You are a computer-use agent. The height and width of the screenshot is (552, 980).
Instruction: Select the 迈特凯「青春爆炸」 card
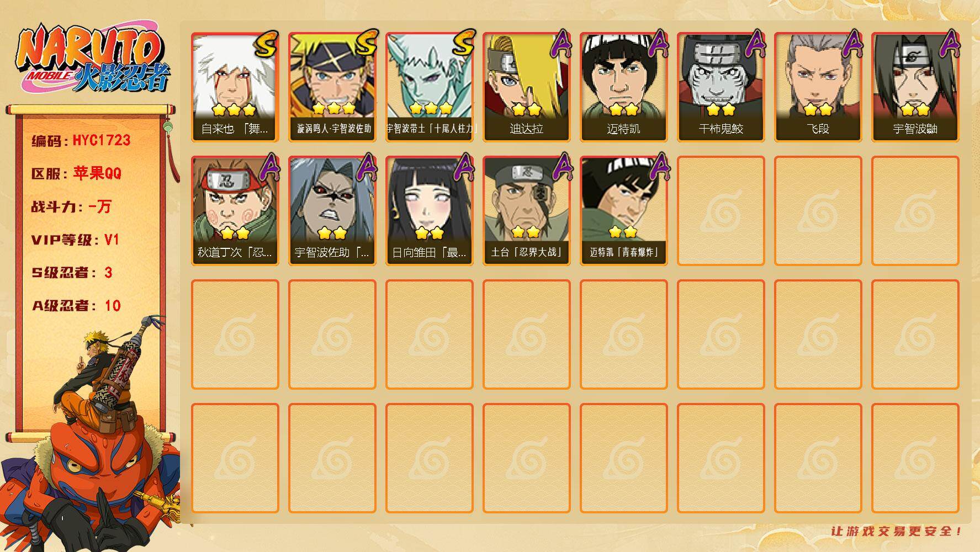(624, 211)
